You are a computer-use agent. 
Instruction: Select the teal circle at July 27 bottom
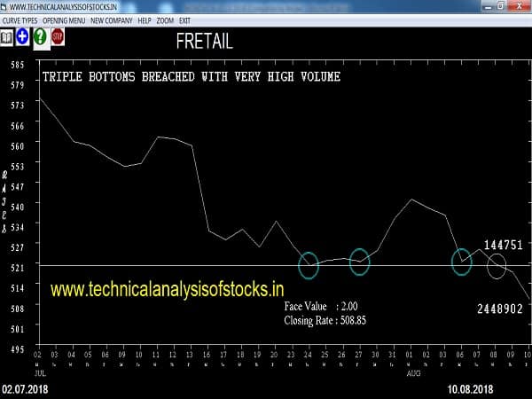pyautogui.click(x=359, y=261)
